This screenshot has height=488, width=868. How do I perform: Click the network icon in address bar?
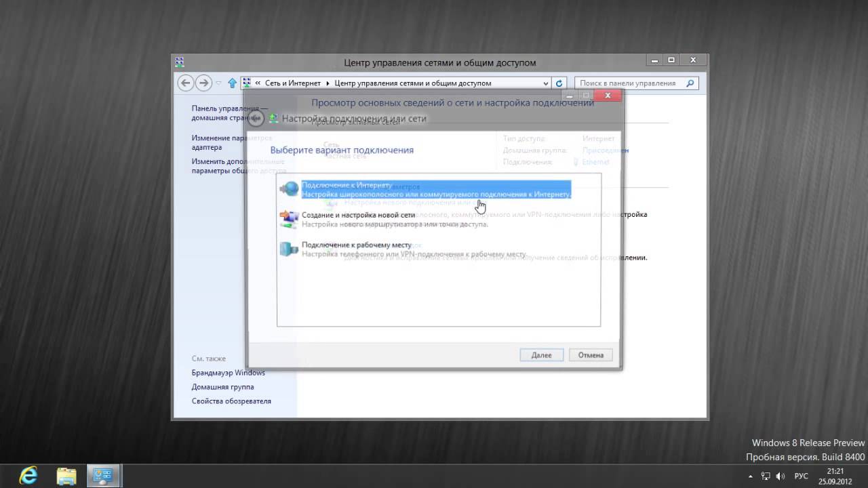point(247,83)
